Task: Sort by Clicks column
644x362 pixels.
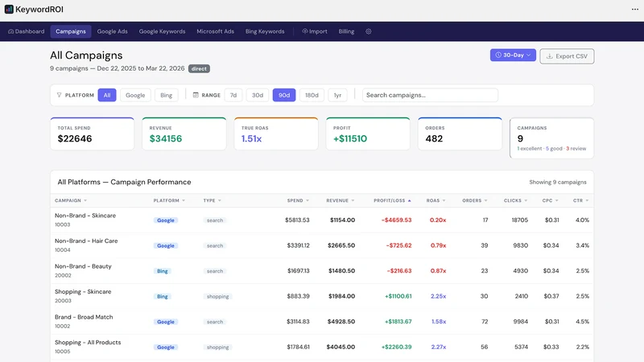Action: [515, 200]
